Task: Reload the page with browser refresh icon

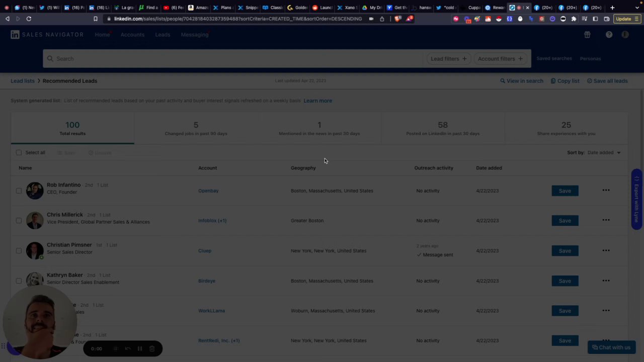Action: (29, 19)
